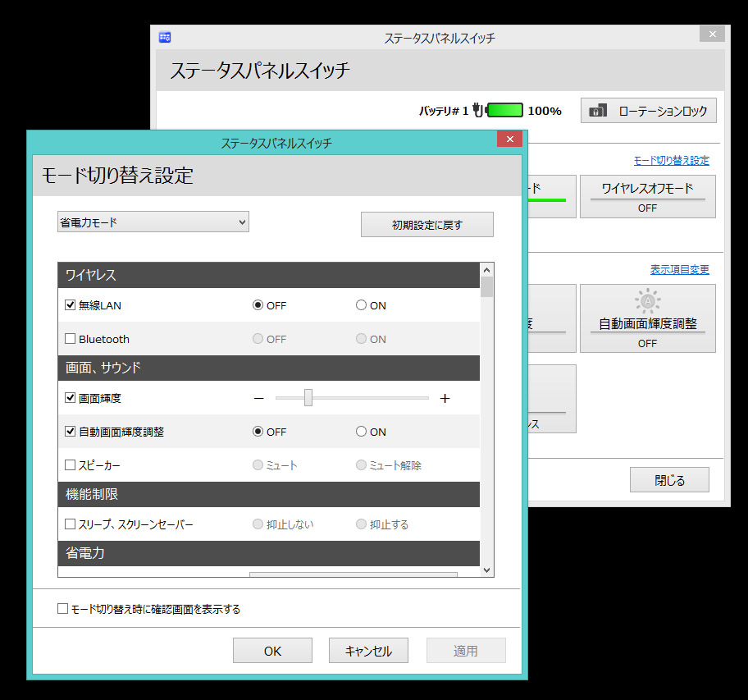Open the 省電力モード dropdown
The width and height of the screenshot is (748, 700).
coord(153,222)
